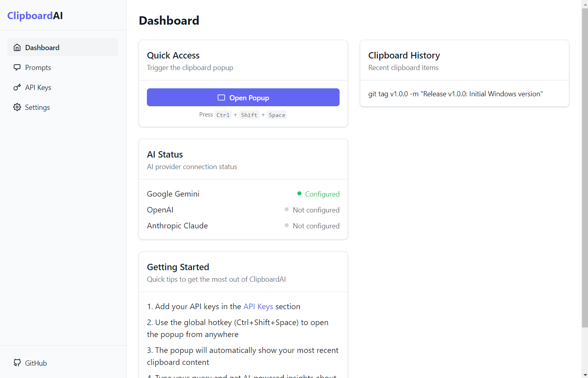This screenshot has width=588, height=378.
Task: Click the green Configured status text
Action: click(x=322, y=194)
